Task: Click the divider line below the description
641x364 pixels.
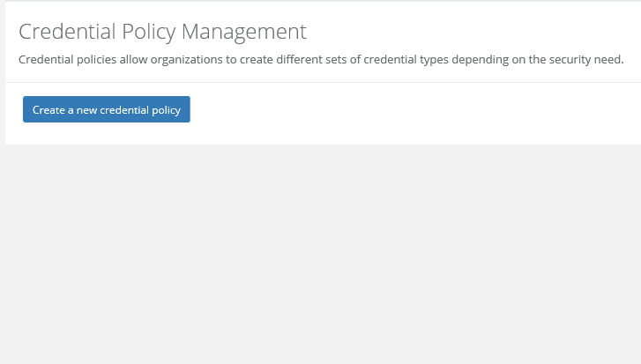Action: (x=321, y=82)
